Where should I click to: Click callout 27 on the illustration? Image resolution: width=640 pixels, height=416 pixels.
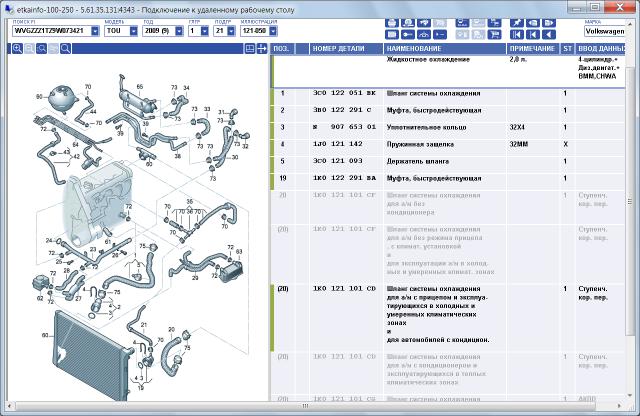[x=78, y=298]
